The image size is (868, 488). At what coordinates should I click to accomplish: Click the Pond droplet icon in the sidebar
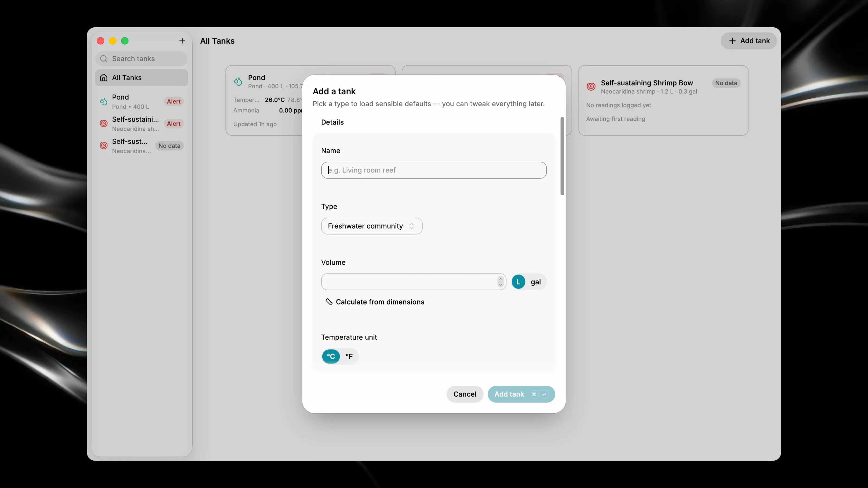coord(104,101)
